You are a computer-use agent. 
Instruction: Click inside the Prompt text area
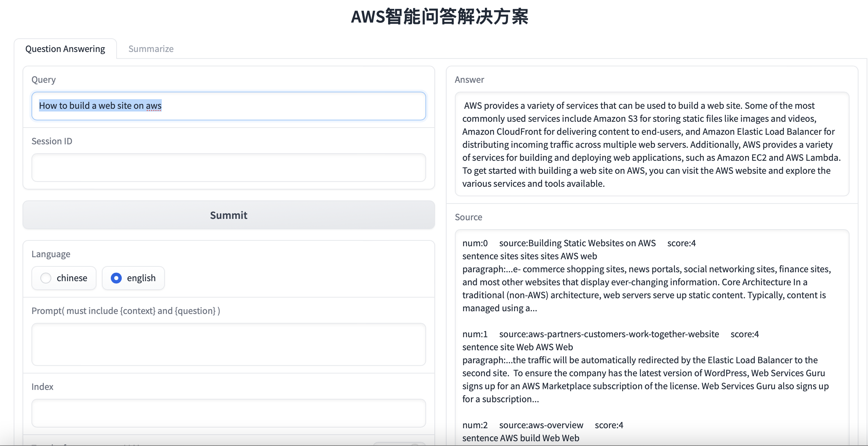[228, 344]
